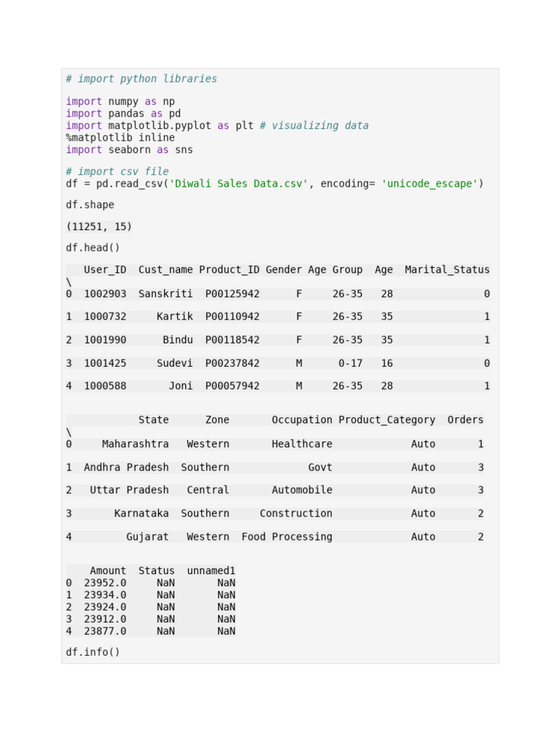Click the age group value 0-17
Image resolution: width=560 pixels, height=747 pixels.
pyautogui.click(x=351, y=363)
